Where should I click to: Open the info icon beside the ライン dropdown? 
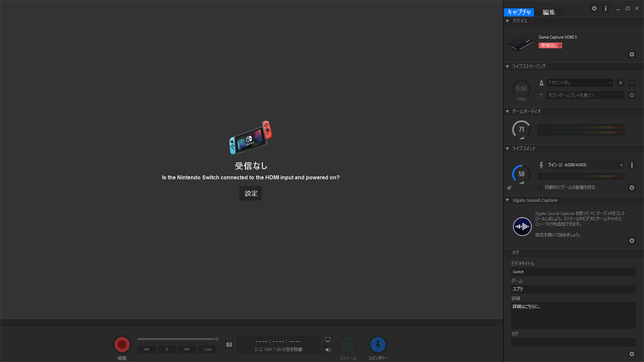pos(632,165)
